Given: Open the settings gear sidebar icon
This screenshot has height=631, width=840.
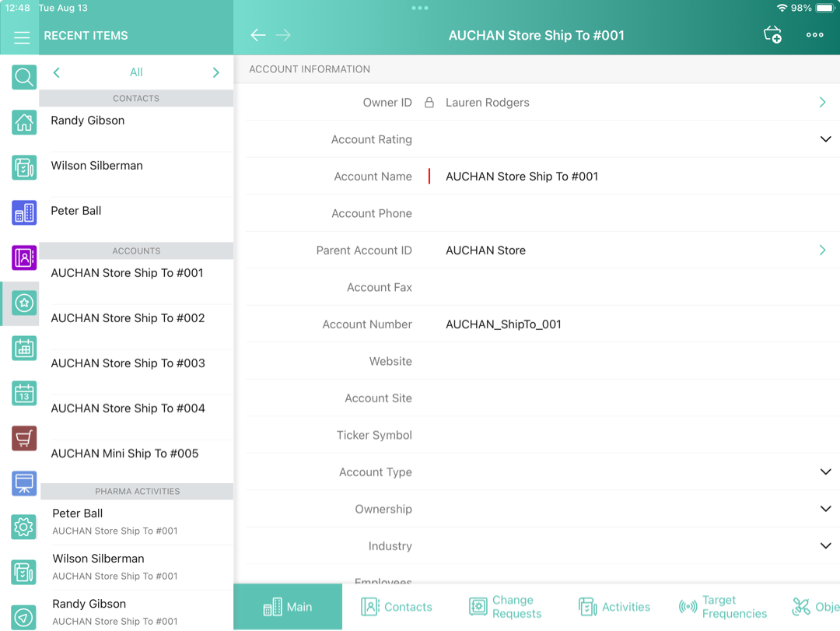Looking at the screenshot, I should click(x=24, y=528).
